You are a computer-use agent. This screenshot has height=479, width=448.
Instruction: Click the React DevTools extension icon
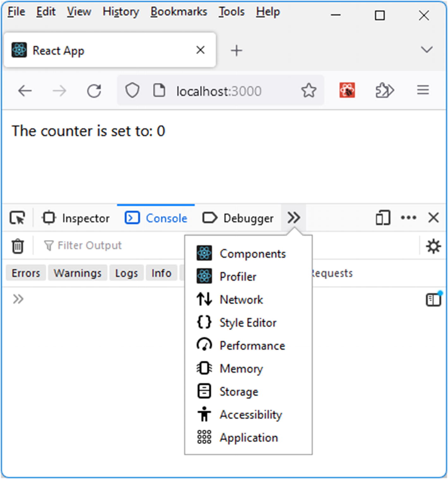coord(347,91)
